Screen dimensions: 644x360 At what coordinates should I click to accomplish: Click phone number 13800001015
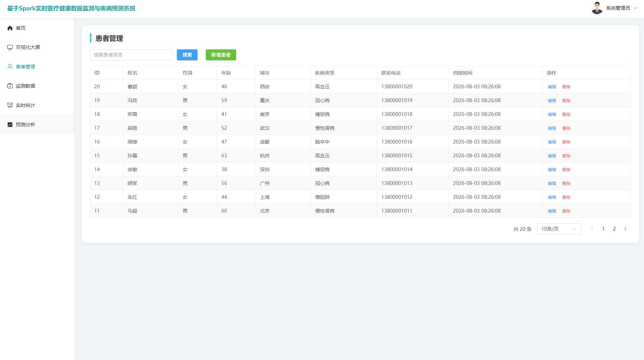(397, 156)
